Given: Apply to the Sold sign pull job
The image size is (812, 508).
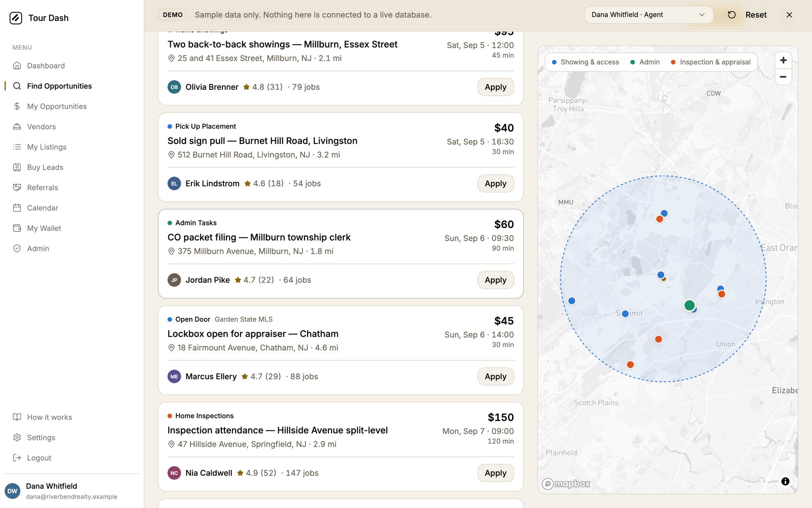Looking at the screenshot, I should point(495,183).
